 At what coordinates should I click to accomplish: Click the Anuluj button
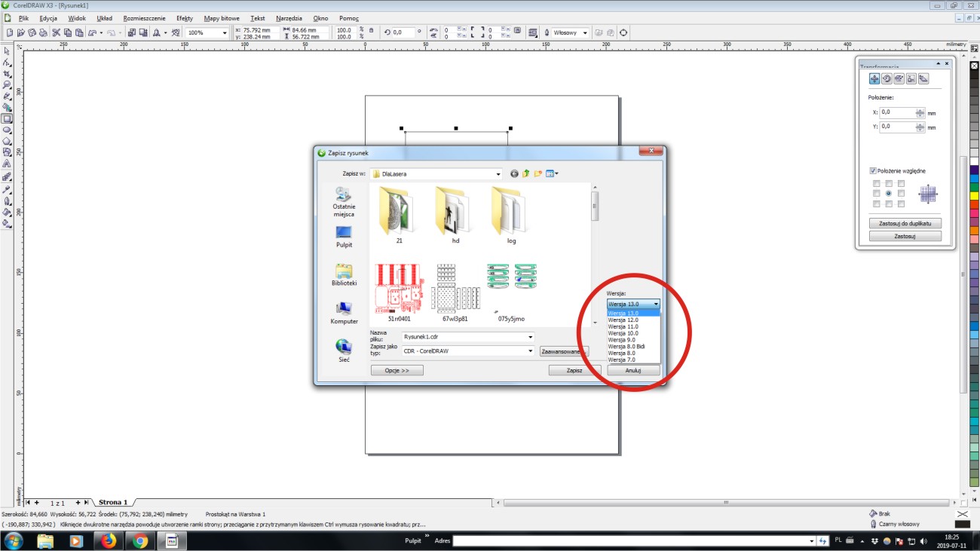click(633, 370)
